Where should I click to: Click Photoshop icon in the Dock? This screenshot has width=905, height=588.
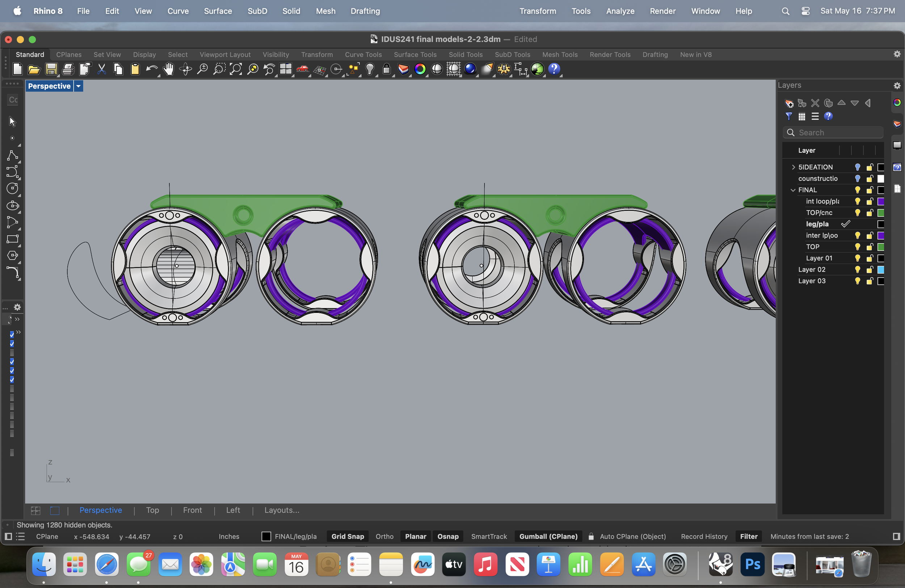click(752, 565)
